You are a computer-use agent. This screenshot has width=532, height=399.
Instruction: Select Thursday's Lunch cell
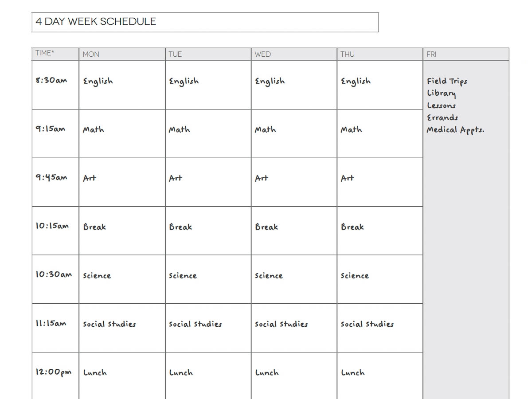tap(380, 375)
